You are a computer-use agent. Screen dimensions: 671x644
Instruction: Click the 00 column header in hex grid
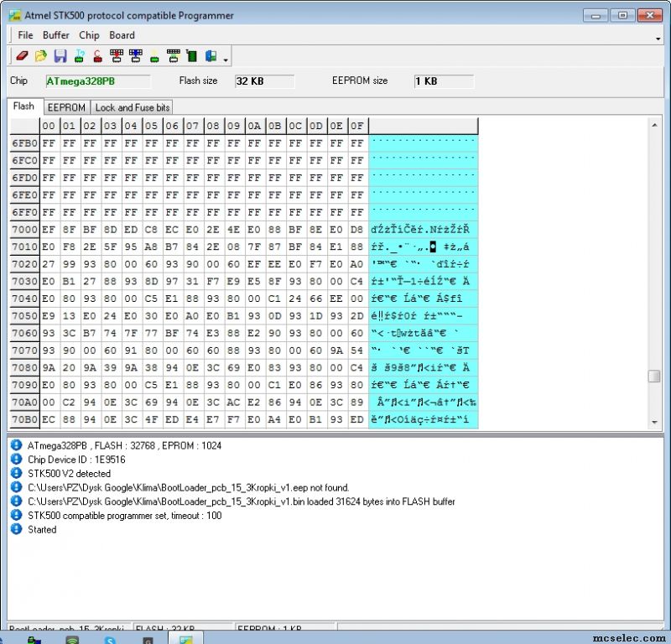[49, 126]
